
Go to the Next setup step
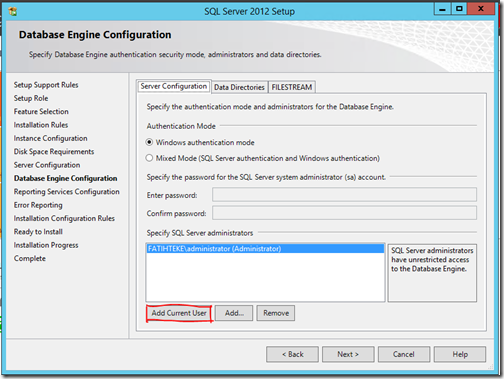click(x=348, y=354)
